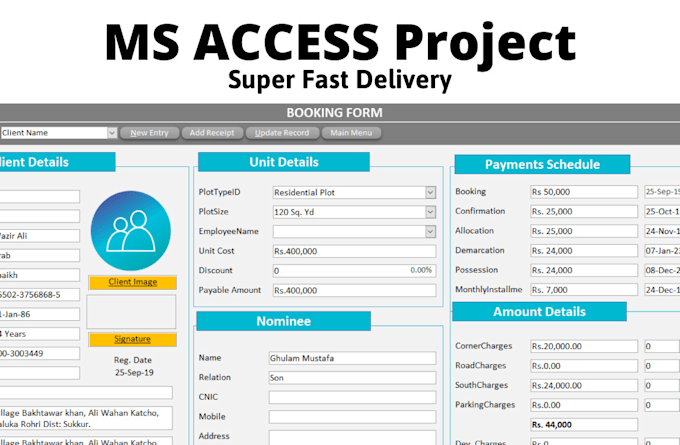This screenshot has height=445, width=680.
Task: Click the RoadCharges amount field
Action: point(584,366)
